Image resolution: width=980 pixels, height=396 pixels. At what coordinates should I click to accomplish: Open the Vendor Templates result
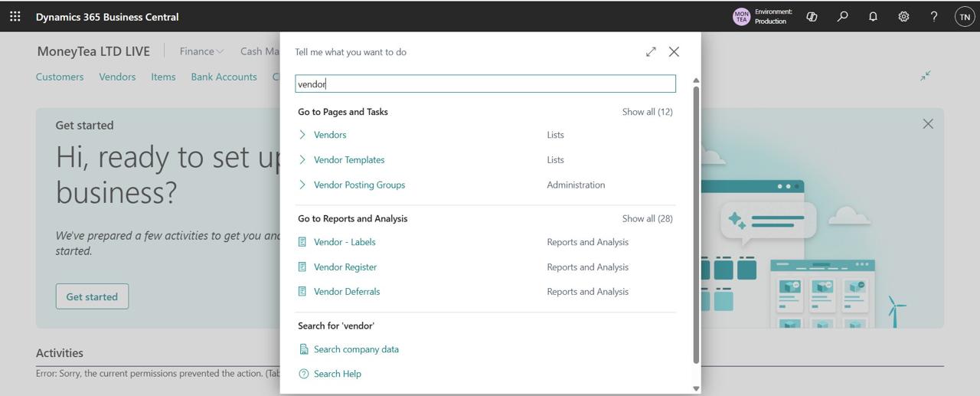click(x=349, y=159)
